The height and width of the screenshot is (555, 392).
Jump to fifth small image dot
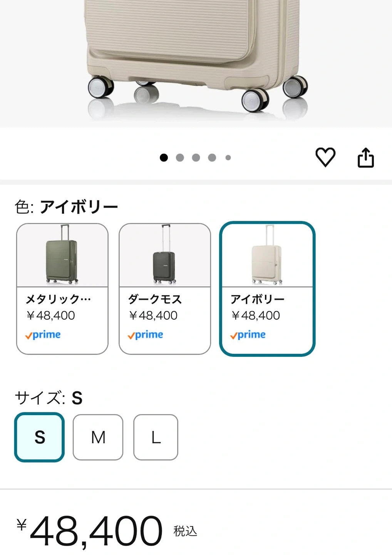tap(228, 158)
